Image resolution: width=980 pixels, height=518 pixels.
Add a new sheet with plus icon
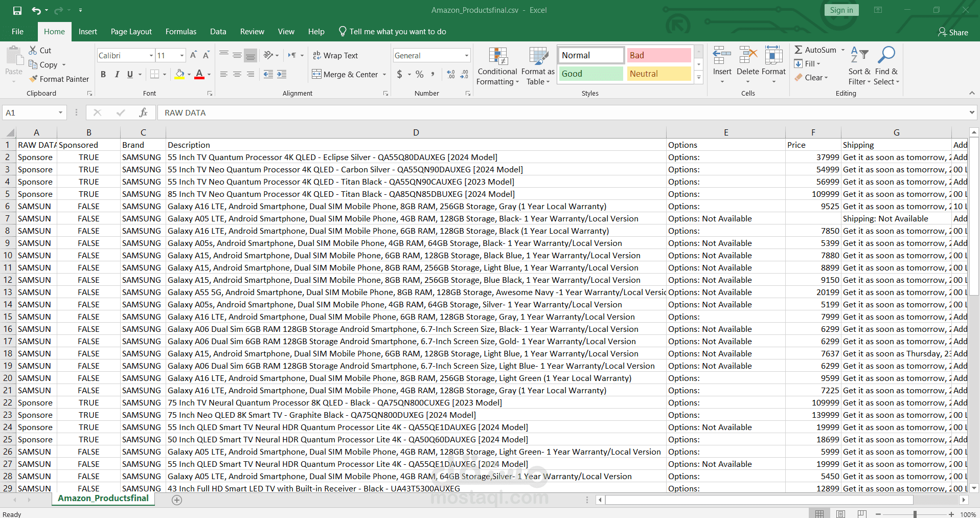tap(177, 500)
